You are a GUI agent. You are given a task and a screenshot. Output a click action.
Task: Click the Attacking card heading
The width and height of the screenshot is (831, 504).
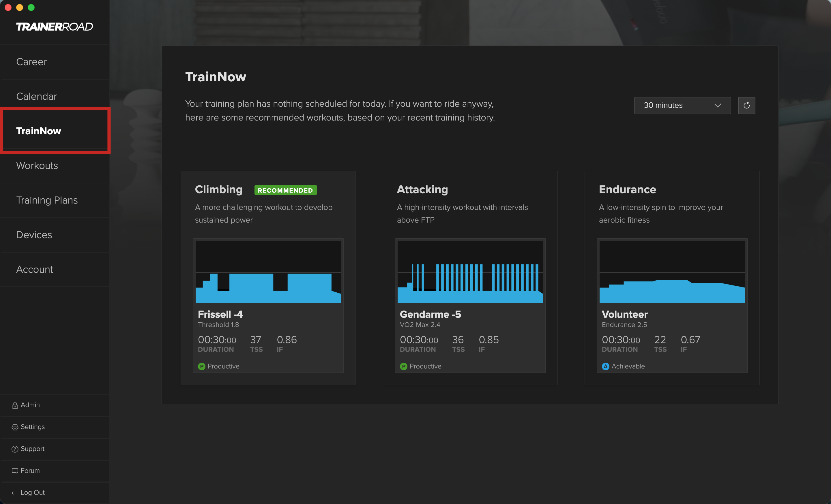point(422,189)
